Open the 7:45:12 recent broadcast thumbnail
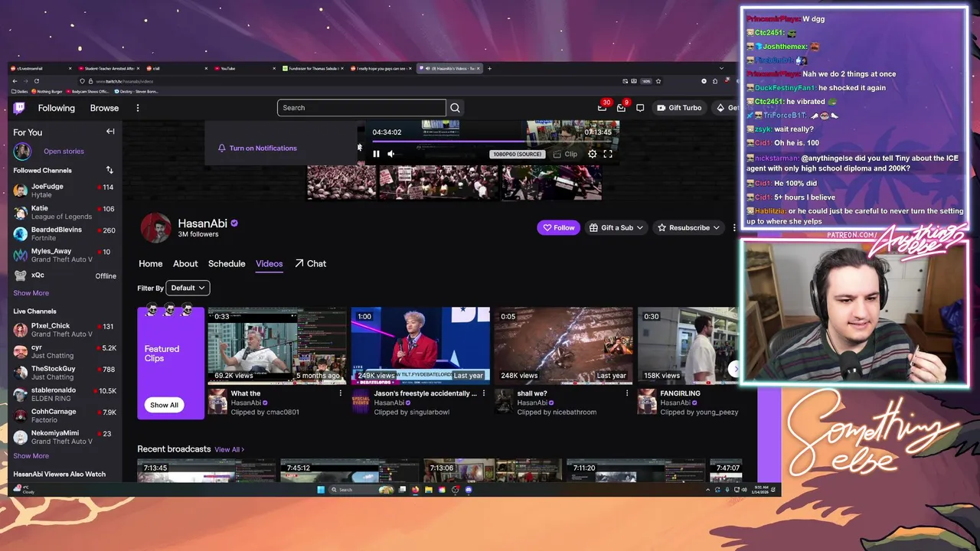Screen dimensions: 980x551 click(349, 470)
